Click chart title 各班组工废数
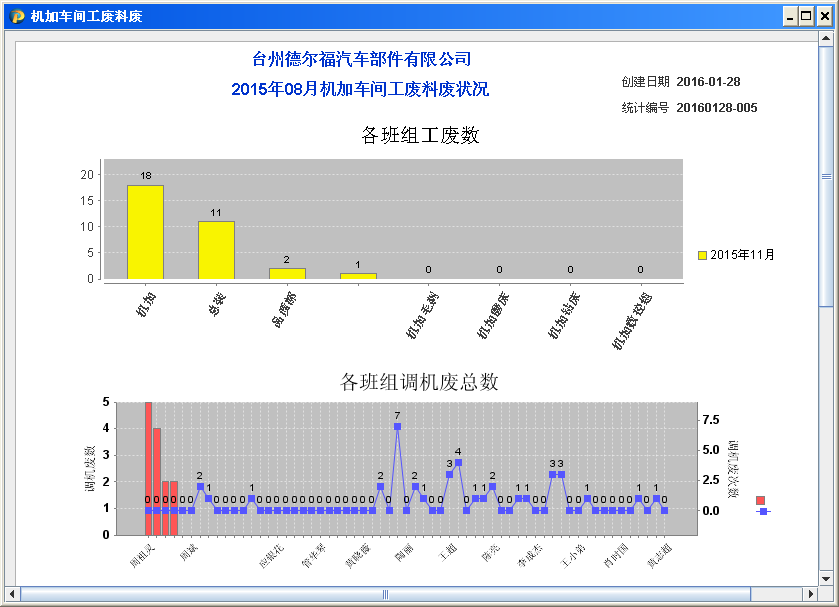839x607 pixels. coord(420,135)
